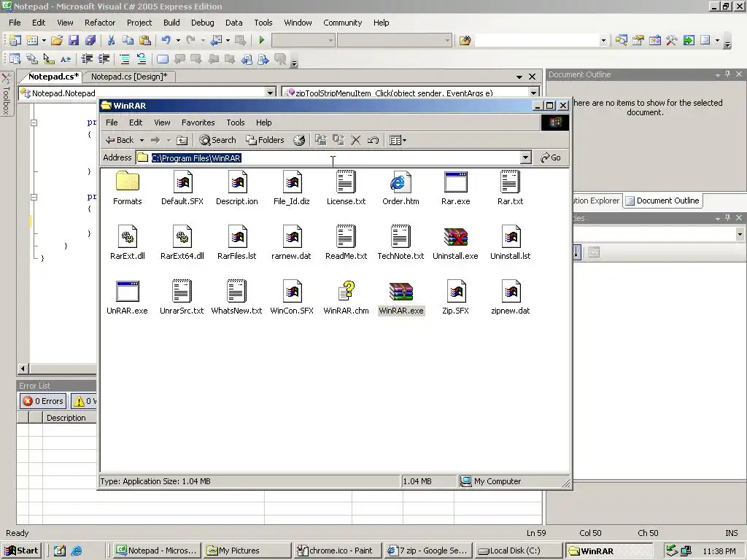Select the File_Id.diz file
The image size is (747, 560).
tap(292, 188)
